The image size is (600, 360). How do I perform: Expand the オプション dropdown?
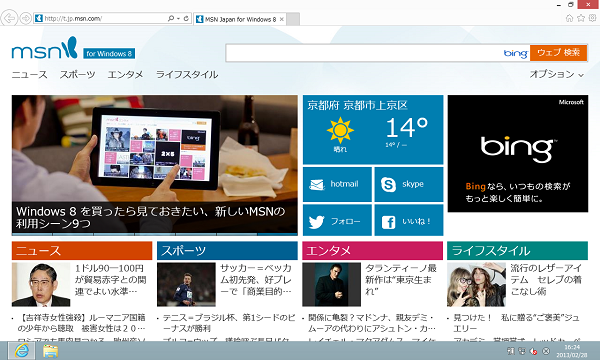point(557,74)
